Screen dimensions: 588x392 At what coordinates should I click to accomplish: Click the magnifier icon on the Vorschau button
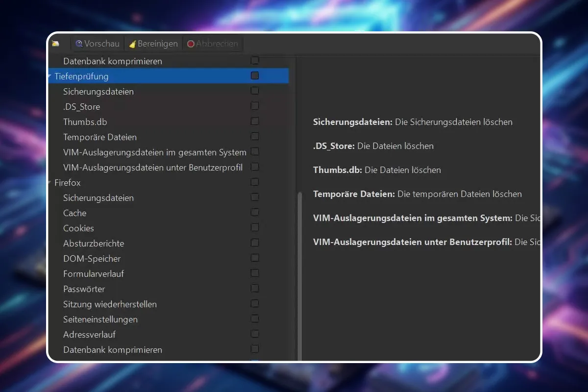[x=79, y=44]
